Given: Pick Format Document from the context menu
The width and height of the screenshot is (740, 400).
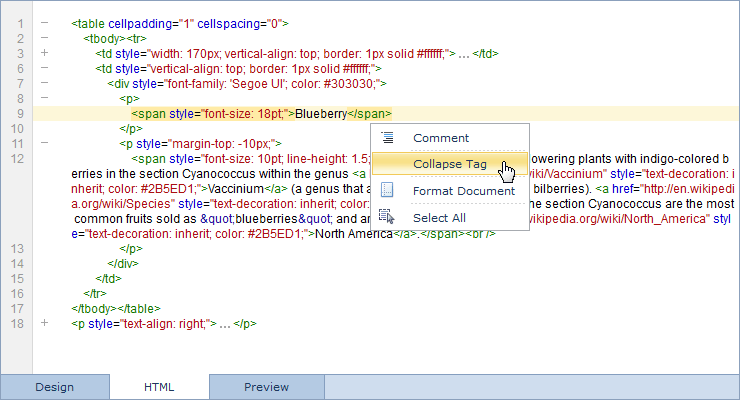Looking at the screenshot, I should point(464,191).
